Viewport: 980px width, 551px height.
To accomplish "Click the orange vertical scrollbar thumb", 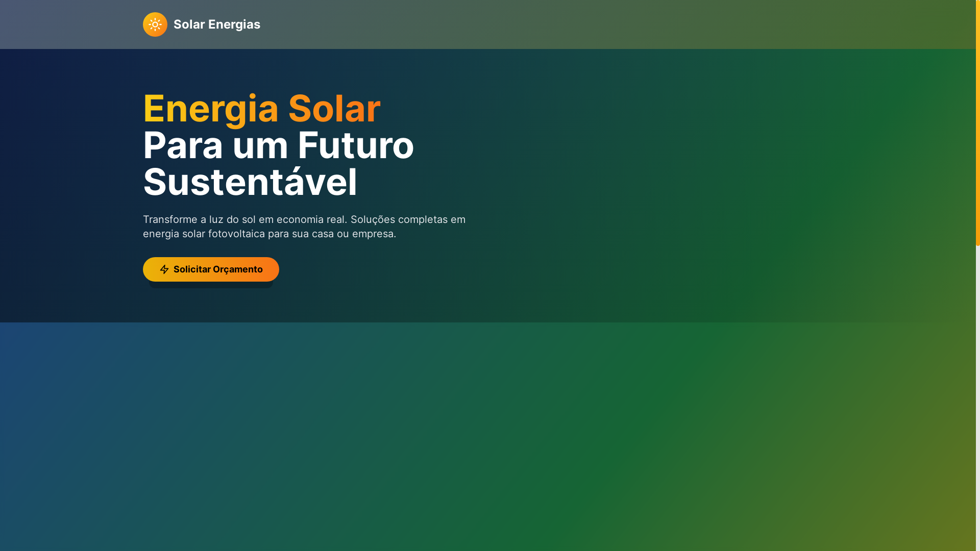I will pyautogui.click(x=978, y=123).
